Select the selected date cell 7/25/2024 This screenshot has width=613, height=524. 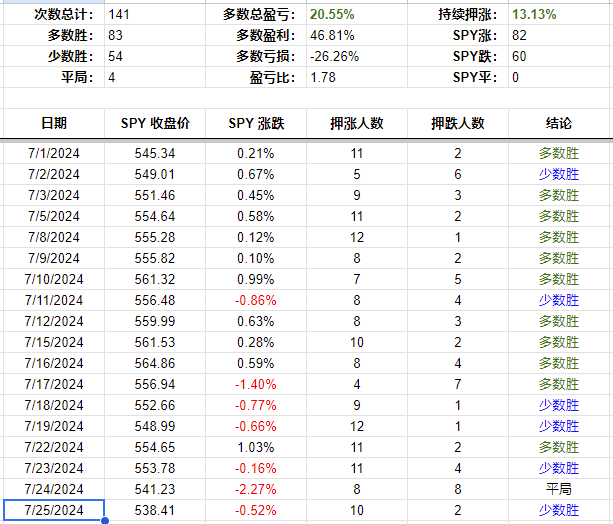[54, 510]
